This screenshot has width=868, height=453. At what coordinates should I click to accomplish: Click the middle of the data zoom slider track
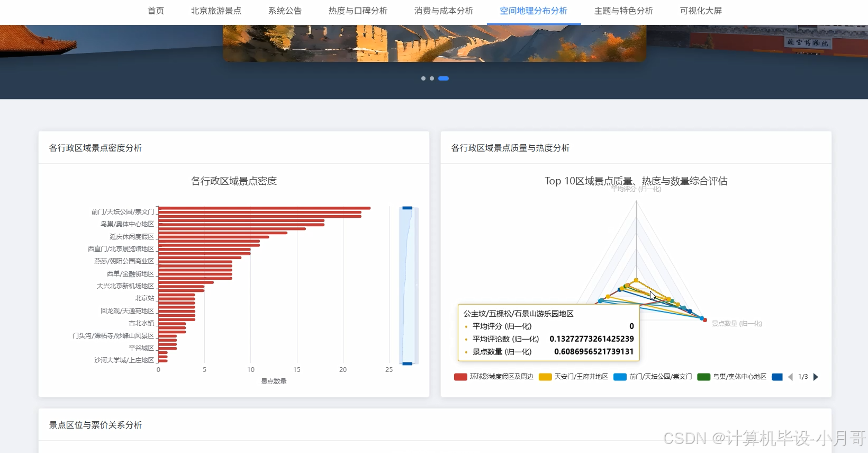coord(408,286)
